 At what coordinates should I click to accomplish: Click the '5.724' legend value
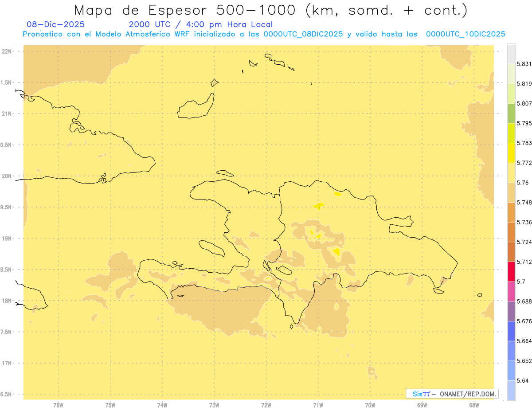pos(524,242)
